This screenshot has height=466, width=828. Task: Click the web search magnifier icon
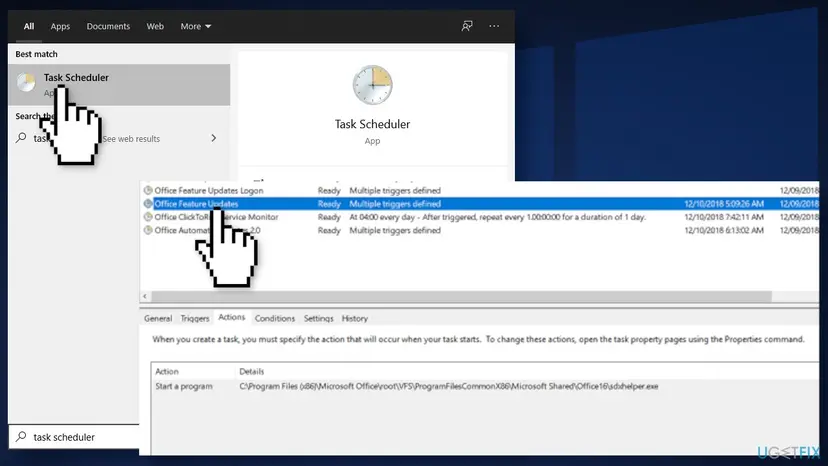click(21, 138)
